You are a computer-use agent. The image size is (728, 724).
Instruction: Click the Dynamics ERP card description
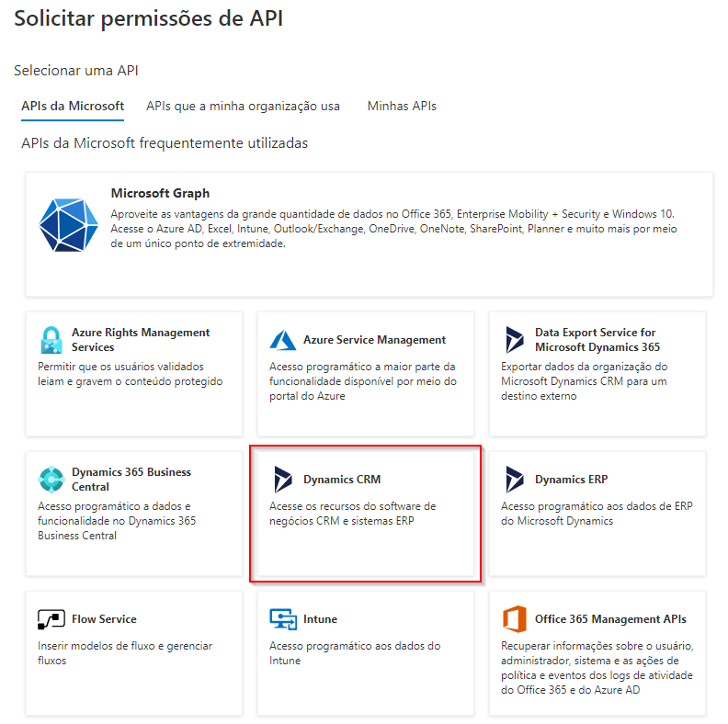[x=597, y=514]
